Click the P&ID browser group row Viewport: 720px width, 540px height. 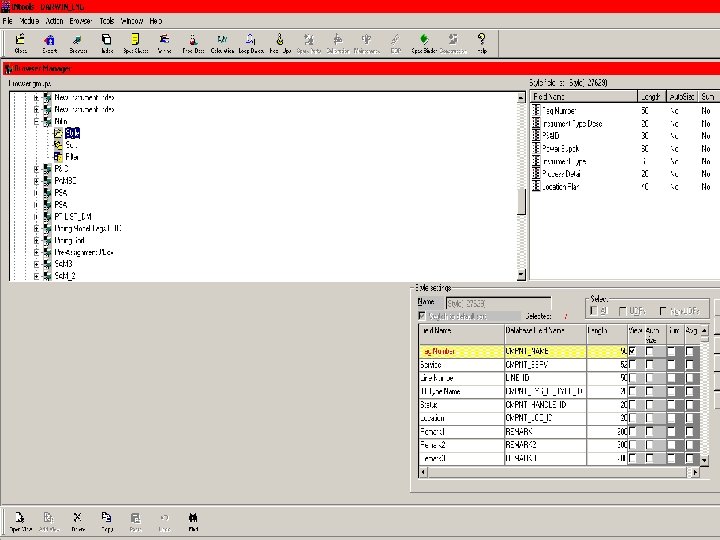[x=62, y=169]
